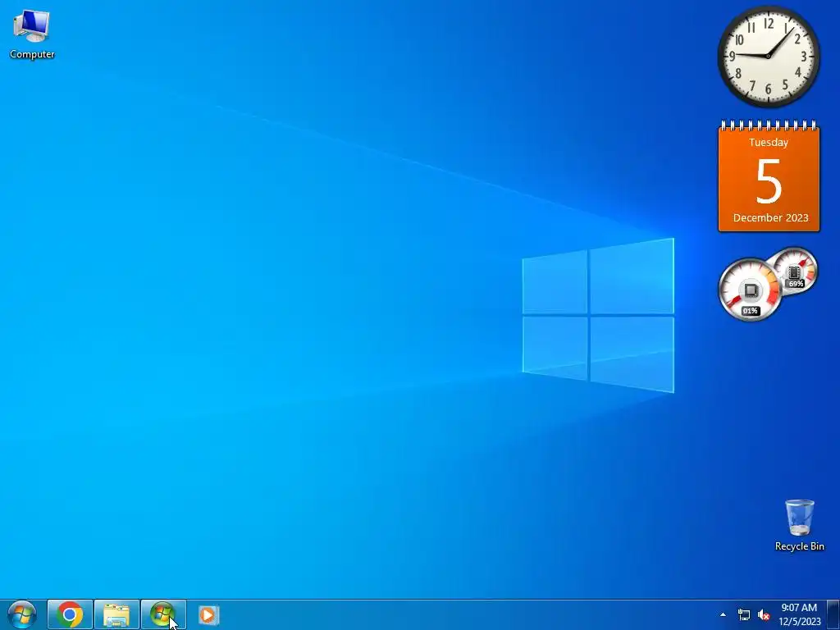Click the Show desktop button
Image resolution: width=840 pixels, height=630 pixels.
833,615
